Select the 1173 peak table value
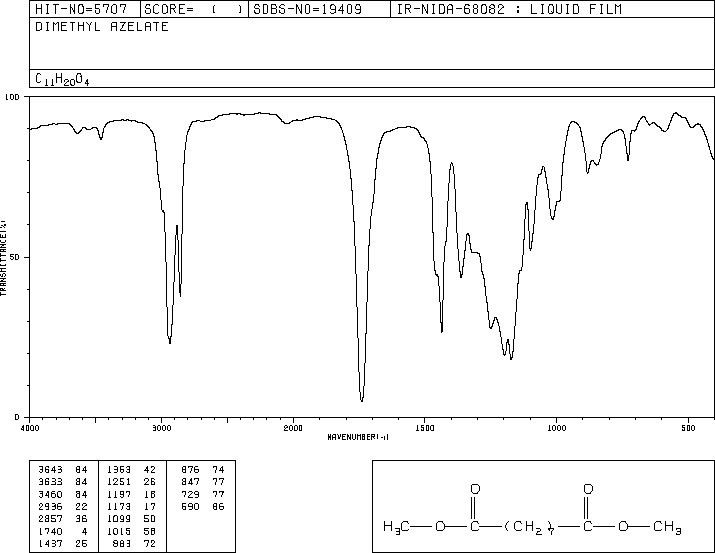This screenshot has height=553, width=715. (x=119, y=506)
